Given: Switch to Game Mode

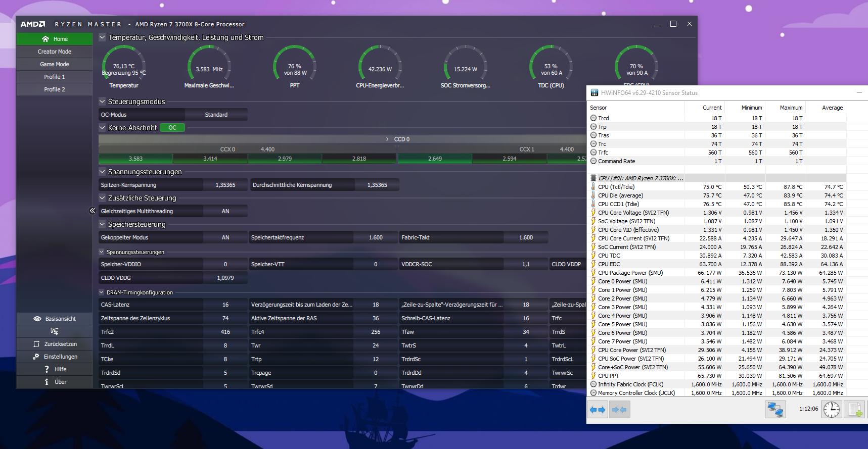Looking at the screenshot, I should point(55,64).
